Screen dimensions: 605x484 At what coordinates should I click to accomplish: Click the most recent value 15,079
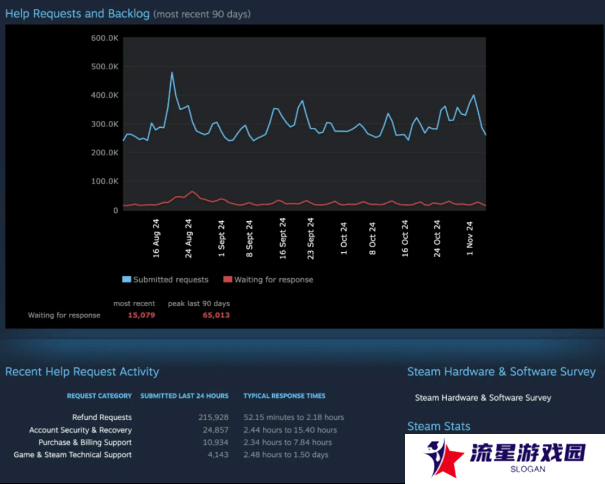tap(141, 315)
